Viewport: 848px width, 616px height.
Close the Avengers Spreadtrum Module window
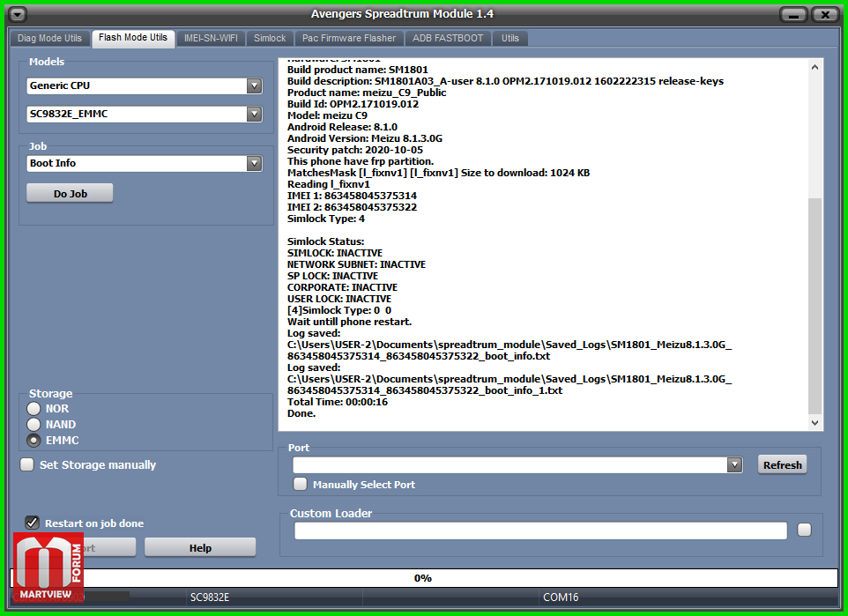coord(825,15)
